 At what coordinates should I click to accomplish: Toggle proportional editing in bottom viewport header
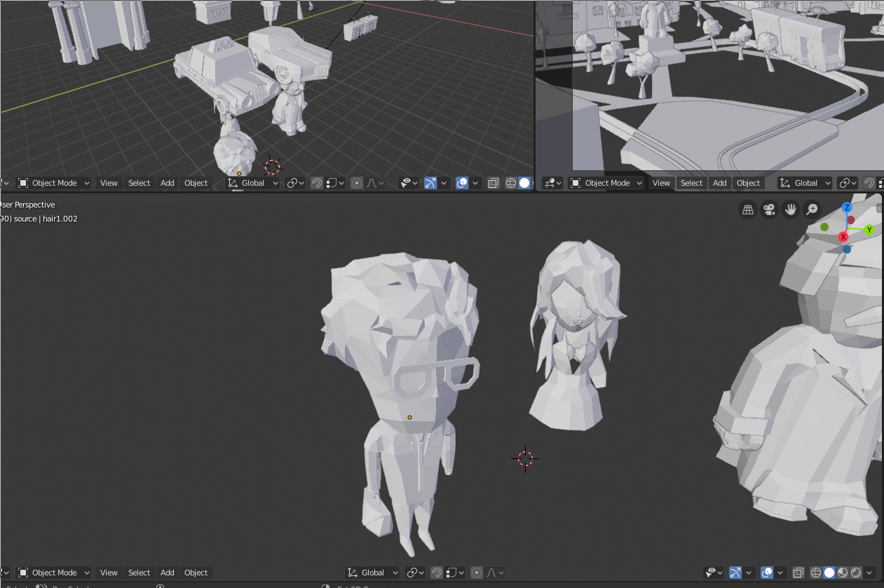(x=477, y=573)
